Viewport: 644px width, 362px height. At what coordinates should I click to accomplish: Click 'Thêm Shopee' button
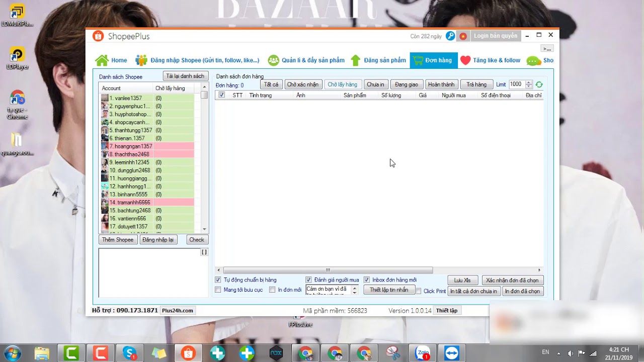118,240
